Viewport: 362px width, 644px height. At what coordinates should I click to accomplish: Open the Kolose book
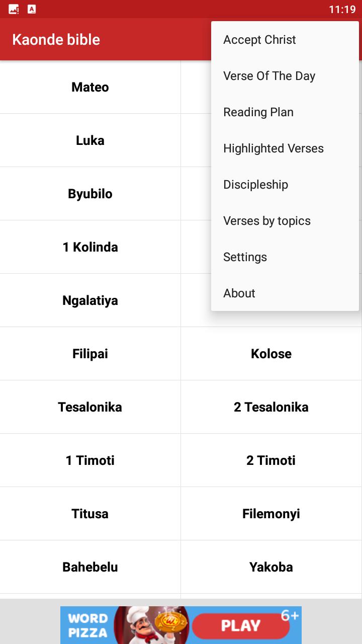[271, 354]
